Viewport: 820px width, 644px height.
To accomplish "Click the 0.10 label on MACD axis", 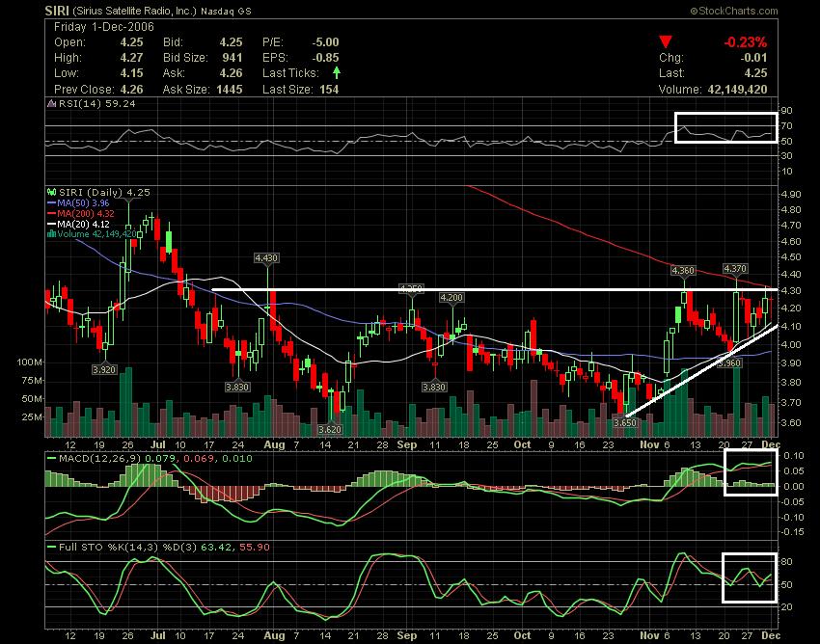I will [794, 455].
